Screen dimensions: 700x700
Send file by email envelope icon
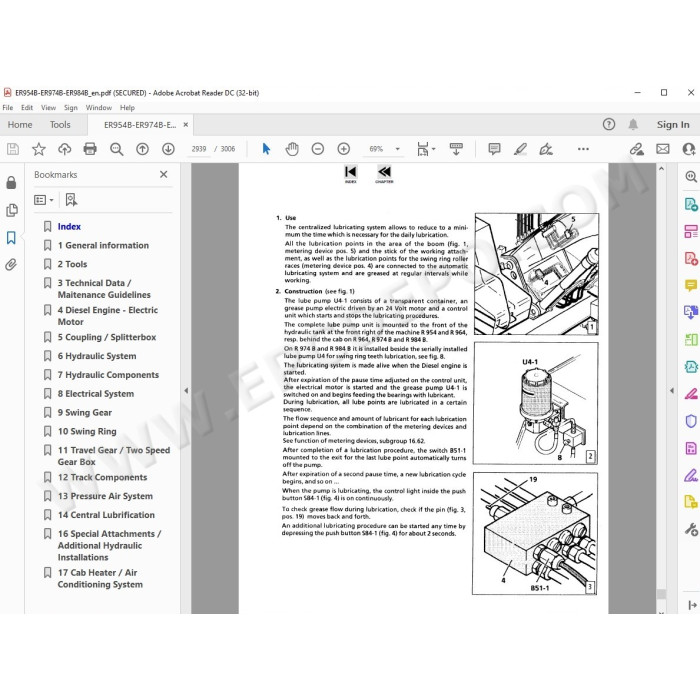click(662, 149)
